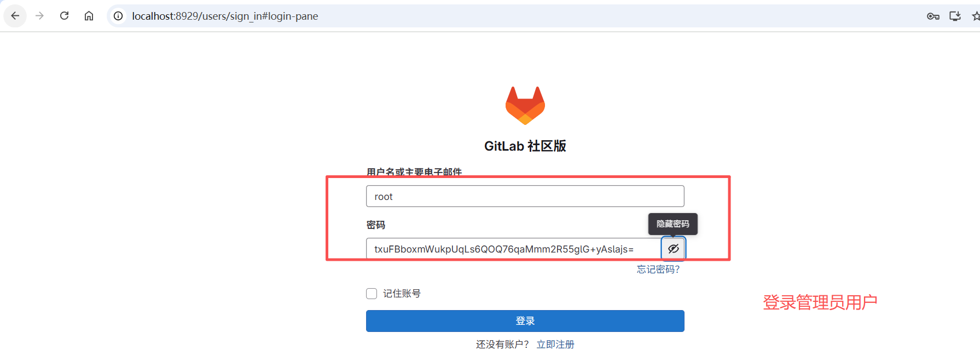Click the install app icon in address bar
This screenshot has height=361, width=980.
[x=955, y=16]
